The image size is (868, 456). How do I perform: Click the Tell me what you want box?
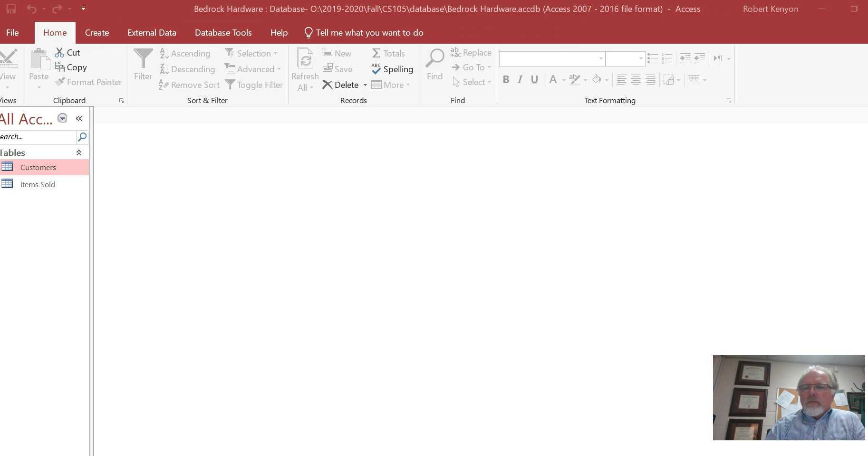[364, 33]
